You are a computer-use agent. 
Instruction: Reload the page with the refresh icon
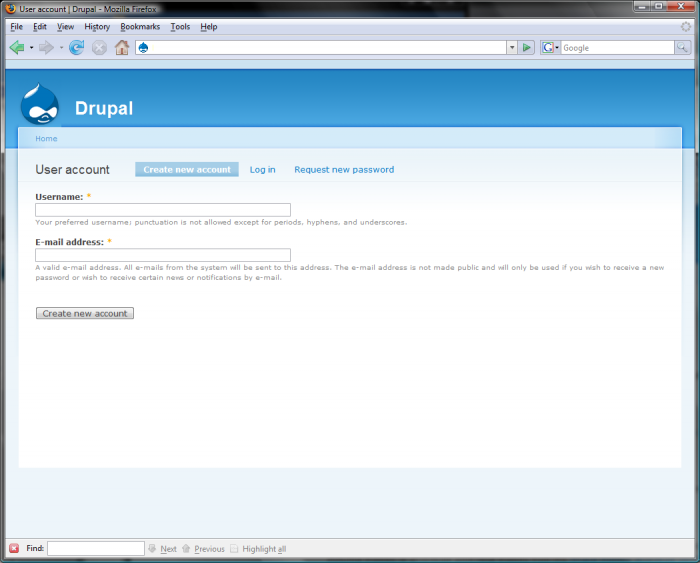click(x=76, y=47)
